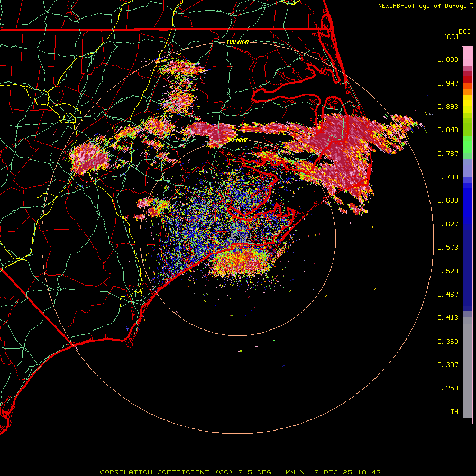The width and height of the screenshot is (476, 476).
Task: Click the 0.840 legend value
Action: 448,130
